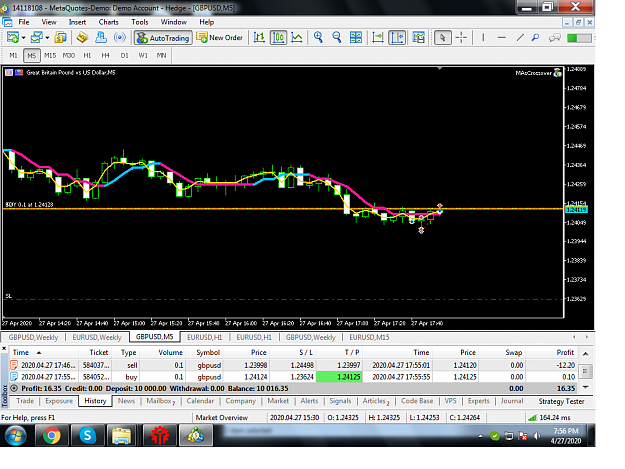Image resolution: width=625 pixels, height=469 pixels.
Task: Click the green T/P cell 1.24125
Action: click(339, 377)
